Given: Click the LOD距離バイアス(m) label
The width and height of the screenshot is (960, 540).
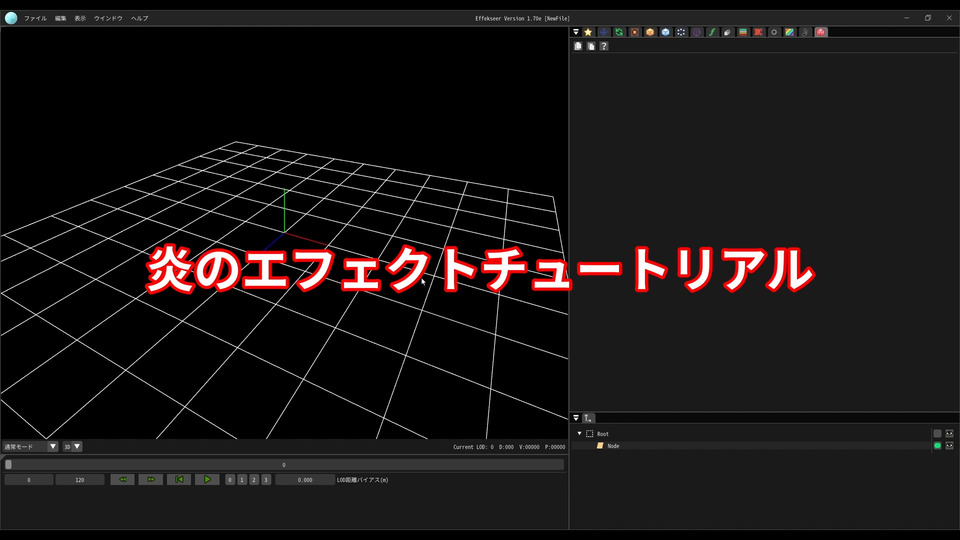Looking at the screenshot, I should point(362,480).
